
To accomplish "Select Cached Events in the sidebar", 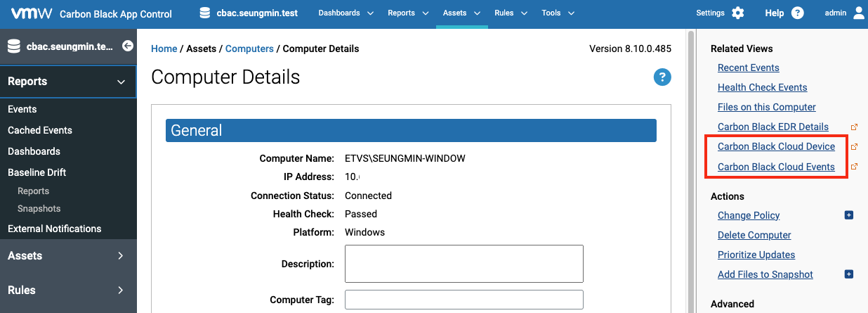I will point(40,130).
